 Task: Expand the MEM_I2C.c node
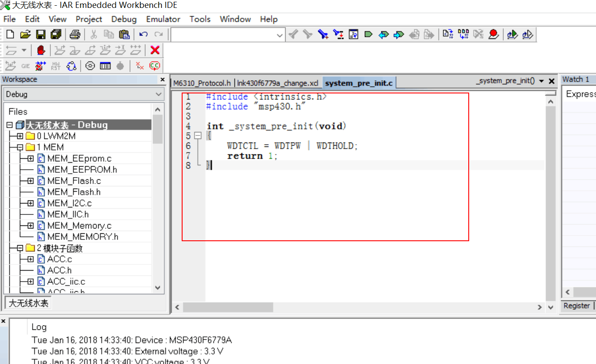pyautogui.click(x=30, y=203)
